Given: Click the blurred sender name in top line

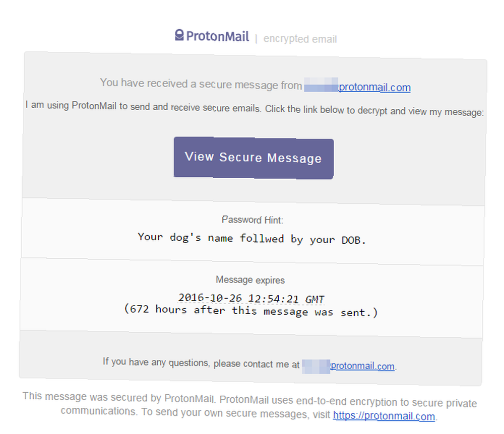Looking at the screenshot, I should click(321, 85).
